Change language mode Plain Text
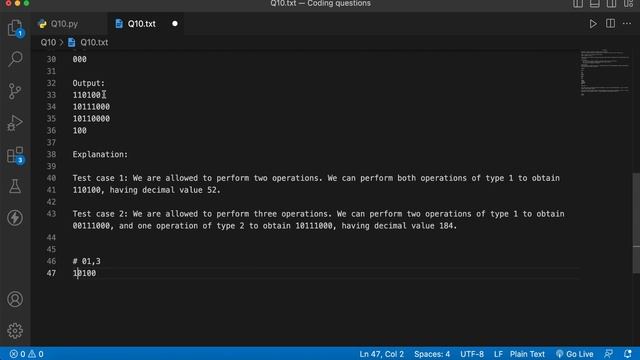Viewport: 640px width, 360px height. pos(527,354)
